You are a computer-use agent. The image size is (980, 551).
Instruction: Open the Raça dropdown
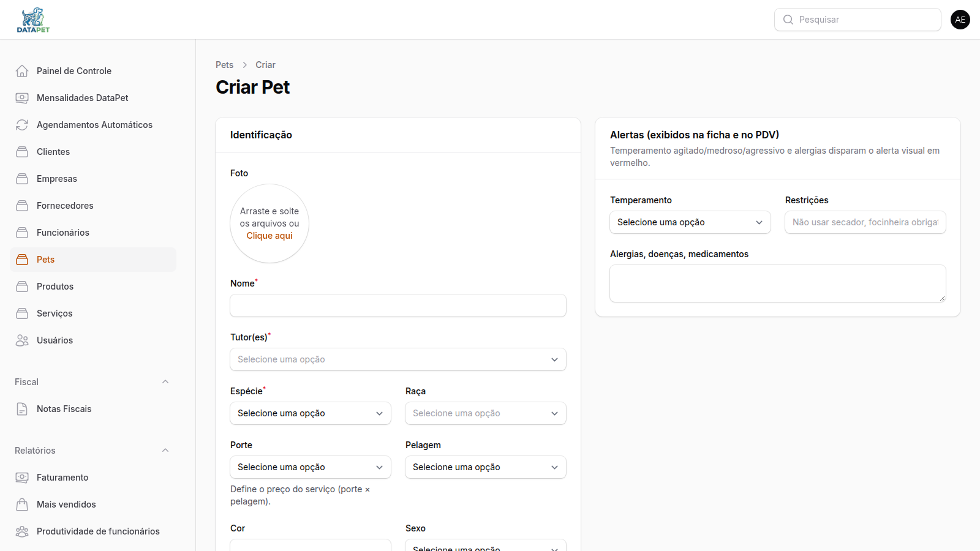pos(486,413)
